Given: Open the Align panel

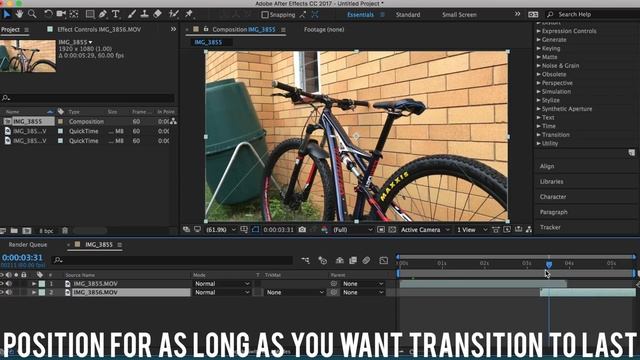Looking at the screenshot, I should [x=547, y=166].
